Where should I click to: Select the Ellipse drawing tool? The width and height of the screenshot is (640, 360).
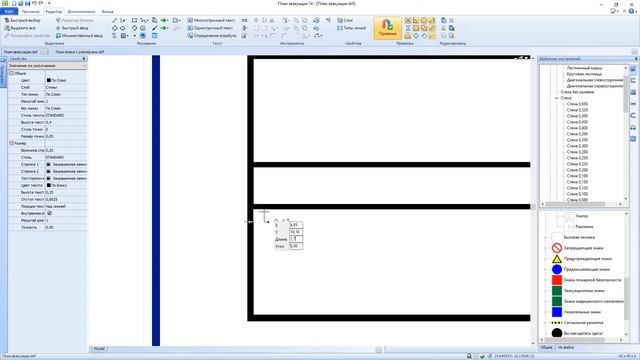pos(122,28)
